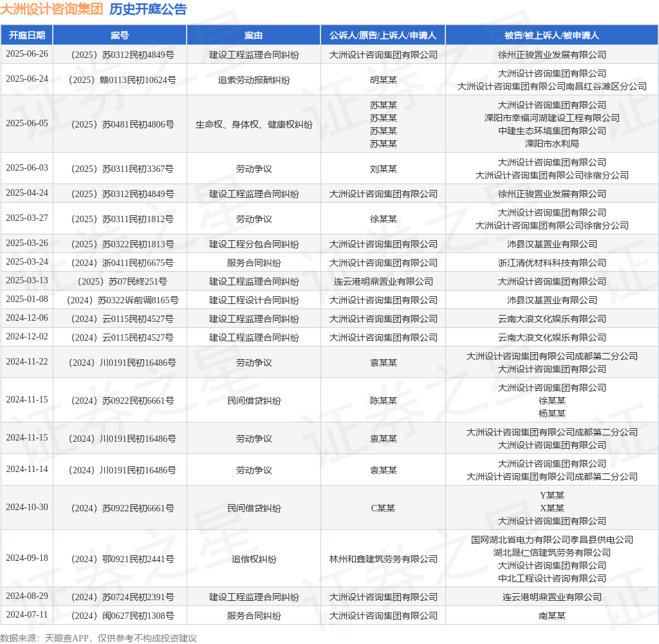659x644 pixels.
Task: Click the 追索劳动报酬纠纷 case cause
Action: point(254,80)
